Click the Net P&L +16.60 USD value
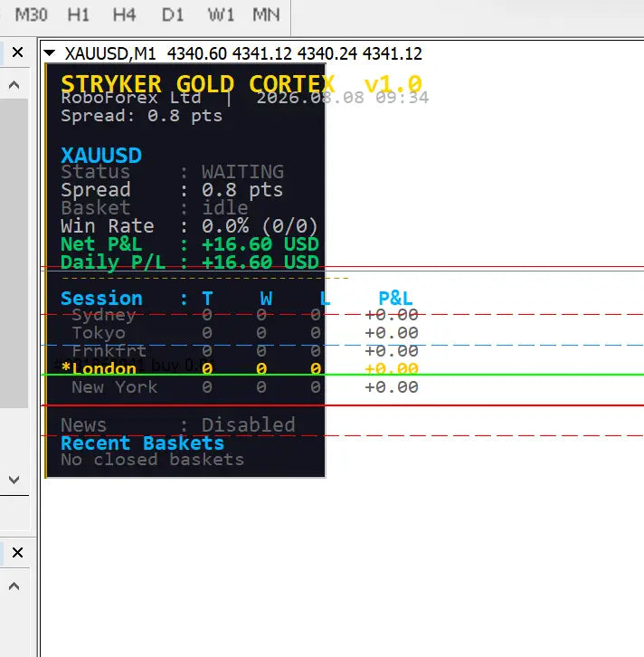Viewport: 644px width, 657px height. pos(260,244)
